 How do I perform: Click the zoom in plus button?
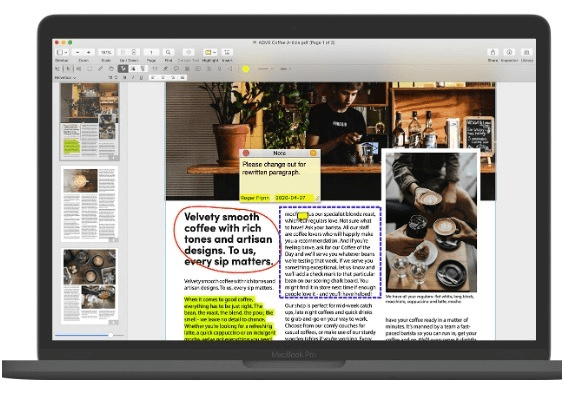(x=89, y=52)
